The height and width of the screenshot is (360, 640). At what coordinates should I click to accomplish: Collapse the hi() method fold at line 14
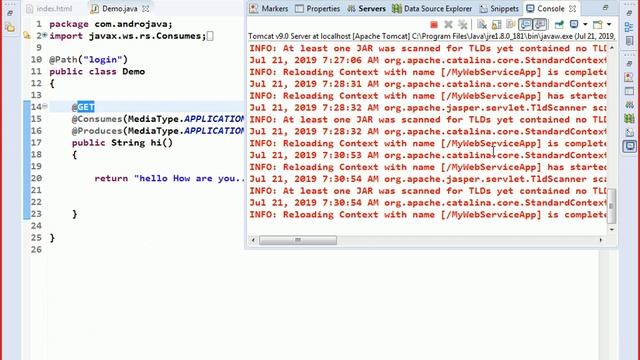(x=44, y=106)
